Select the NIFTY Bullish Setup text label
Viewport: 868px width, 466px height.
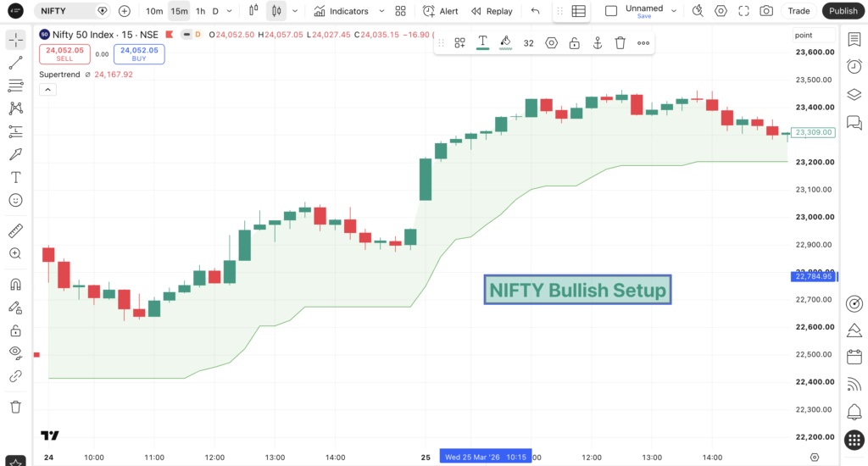(577, 290)
